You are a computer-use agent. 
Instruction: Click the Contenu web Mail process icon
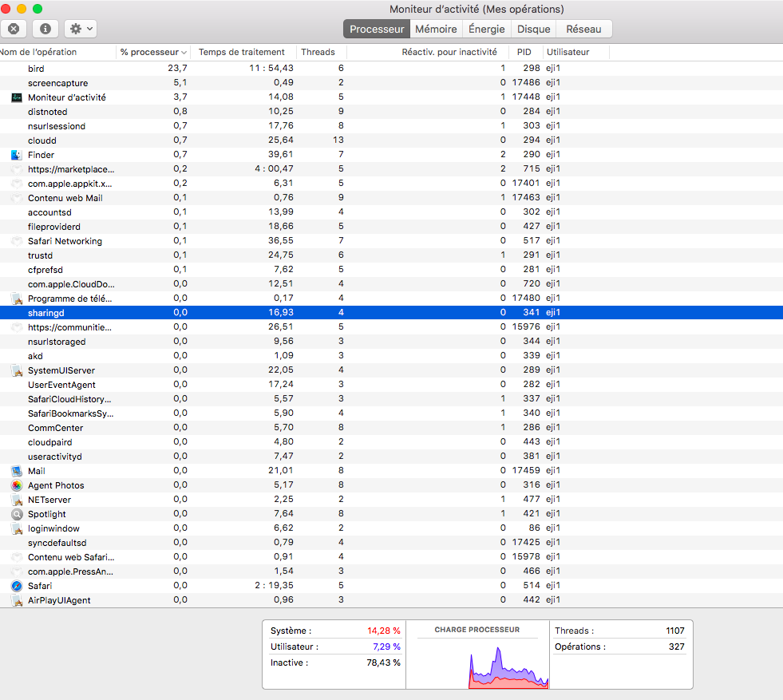pyautogui.click(x=17, y=198)
